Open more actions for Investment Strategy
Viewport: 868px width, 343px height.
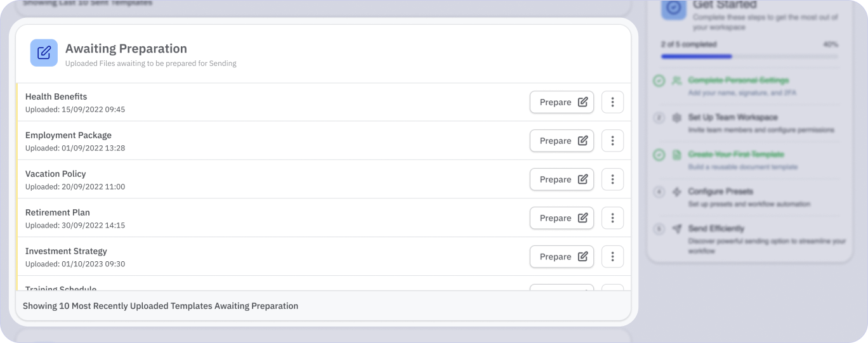612,257
